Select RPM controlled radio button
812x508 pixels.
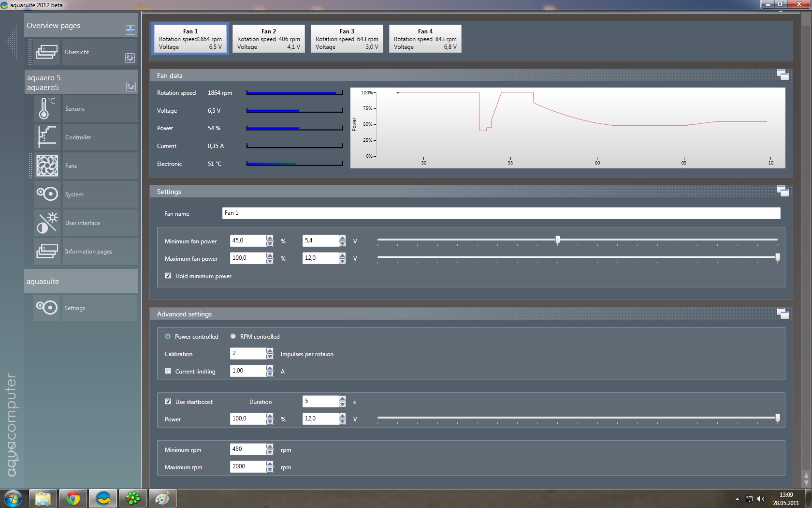pos(233,336)
